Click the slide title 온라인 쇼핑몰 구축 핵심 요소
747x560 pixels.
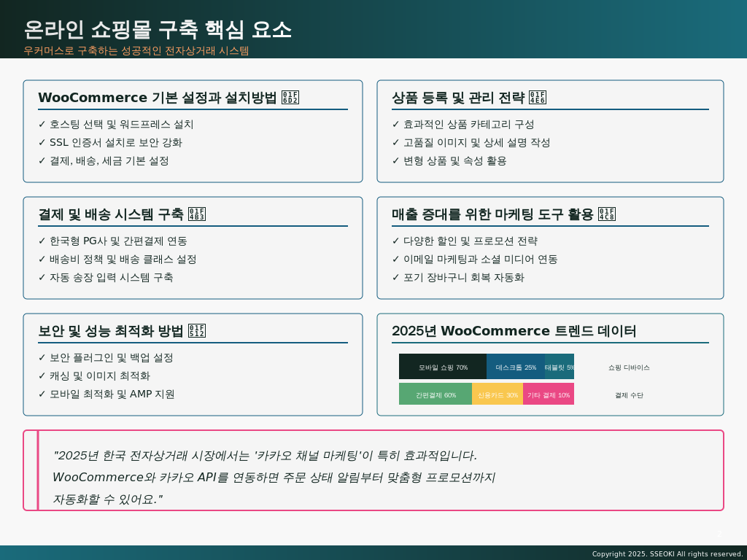tap(158, 29)
